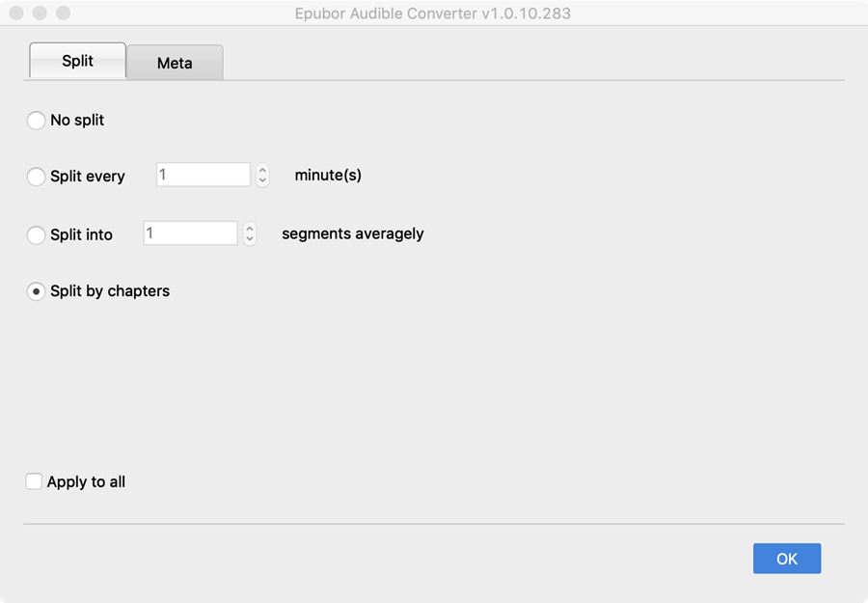Select the Split tab
Viewport: 868px width, 603px height.
coord(77,61)
